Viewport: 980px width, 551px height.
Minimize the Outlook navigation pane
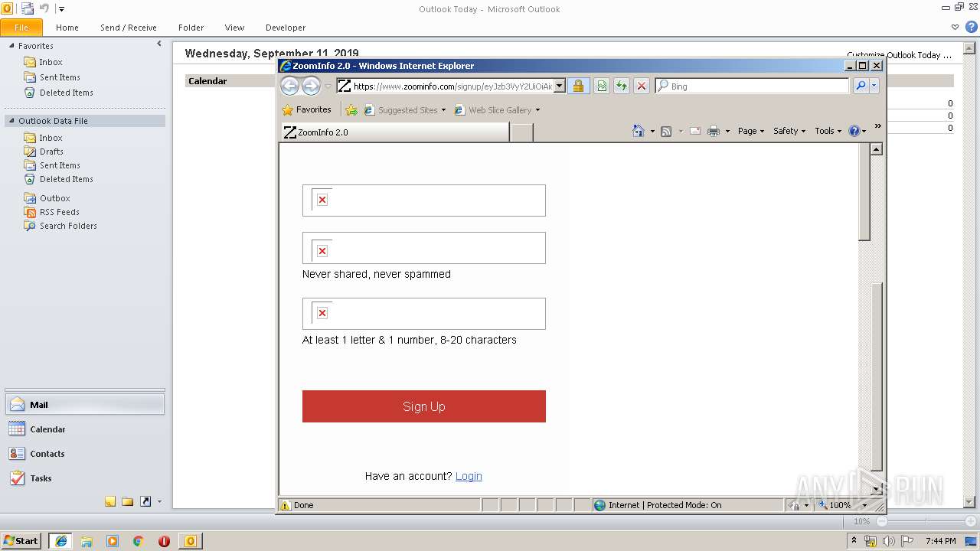(x=159, y=44)
